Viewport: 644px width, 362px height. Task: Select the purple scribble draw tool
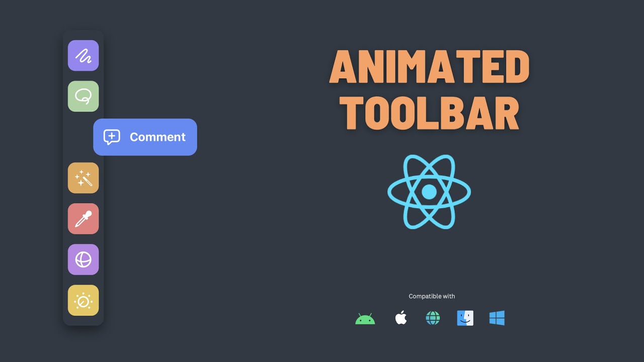(83, 55)
